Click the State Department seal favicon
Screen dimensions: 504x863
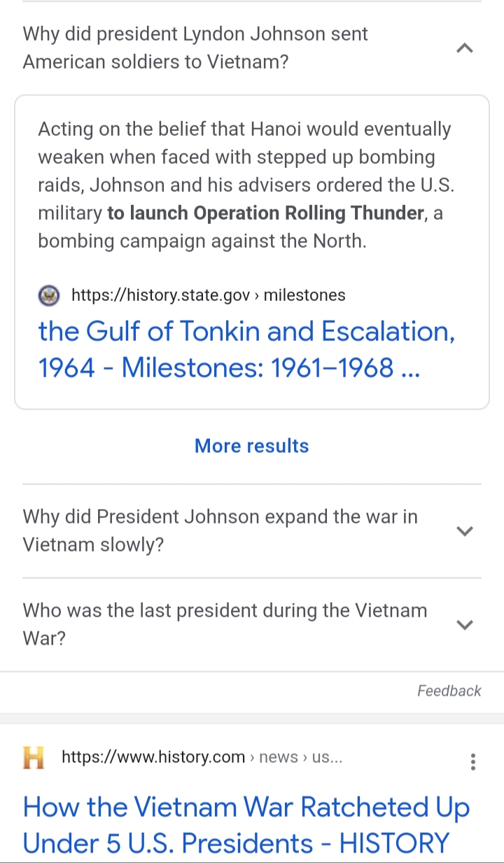click(x=49, y=295)
